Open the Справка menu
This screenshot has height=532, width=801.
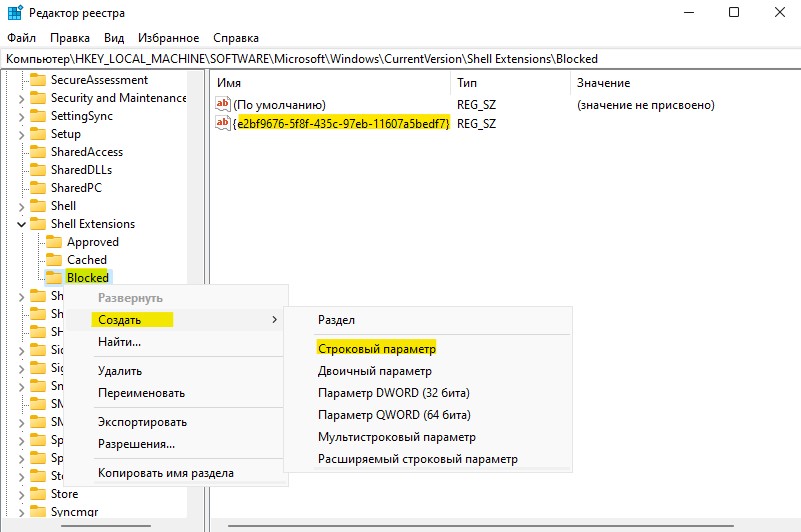(235, 38)
